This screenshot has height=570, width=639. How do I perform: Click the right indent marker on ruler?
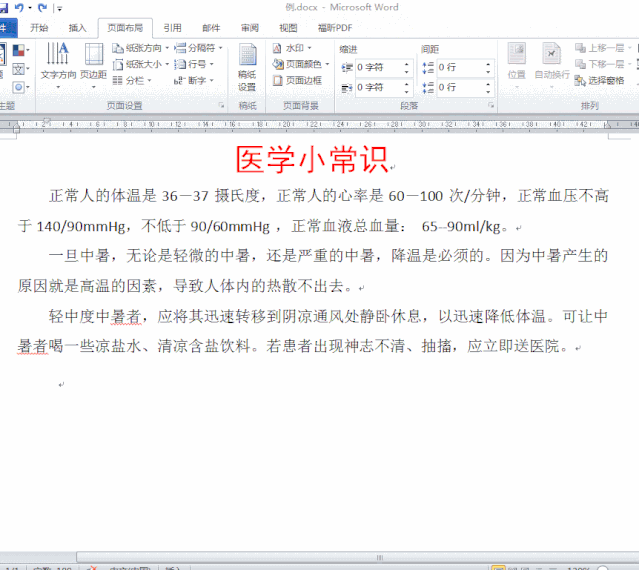(607, 125)
